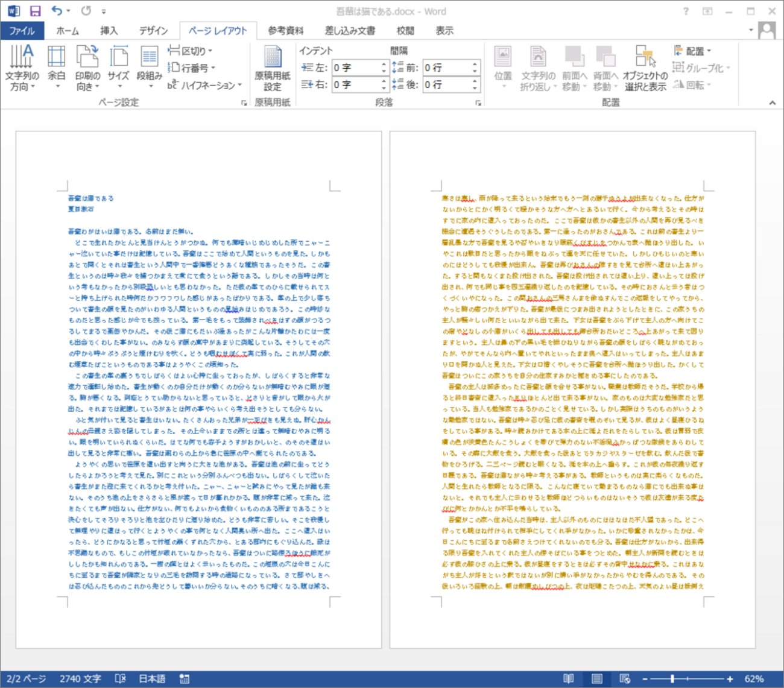Image resolution: width=784 pixels, height=688 pixels.
Task: Collapse the ribbon with the chevron
Action: [x=772, y=102]
